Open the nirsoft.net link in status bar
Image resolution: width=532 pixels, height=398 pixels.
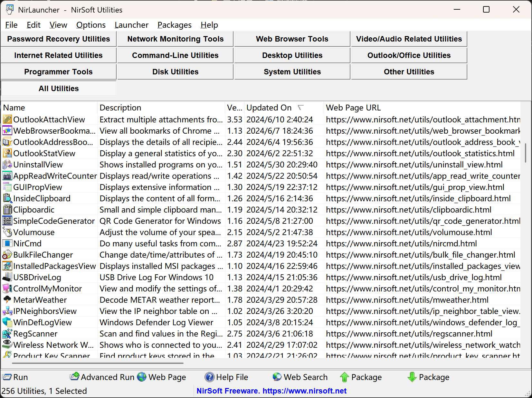(x=304, y=391)
